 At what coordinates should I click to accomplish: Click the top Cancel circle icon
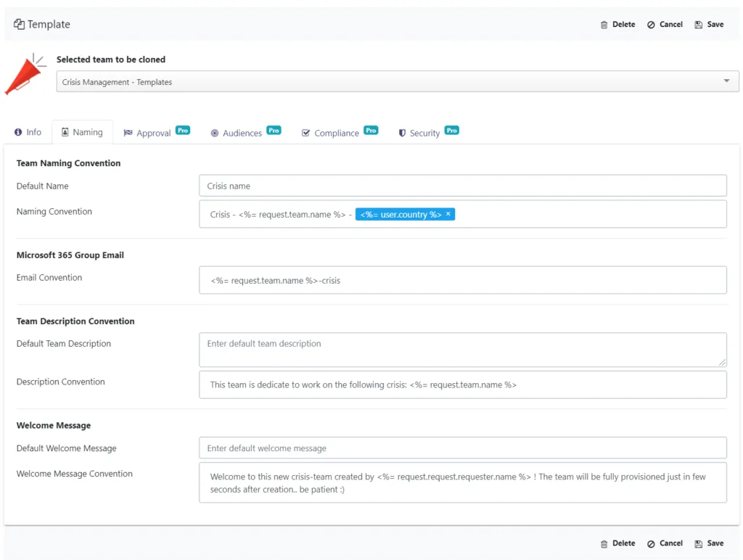click(x=651, y=25)
